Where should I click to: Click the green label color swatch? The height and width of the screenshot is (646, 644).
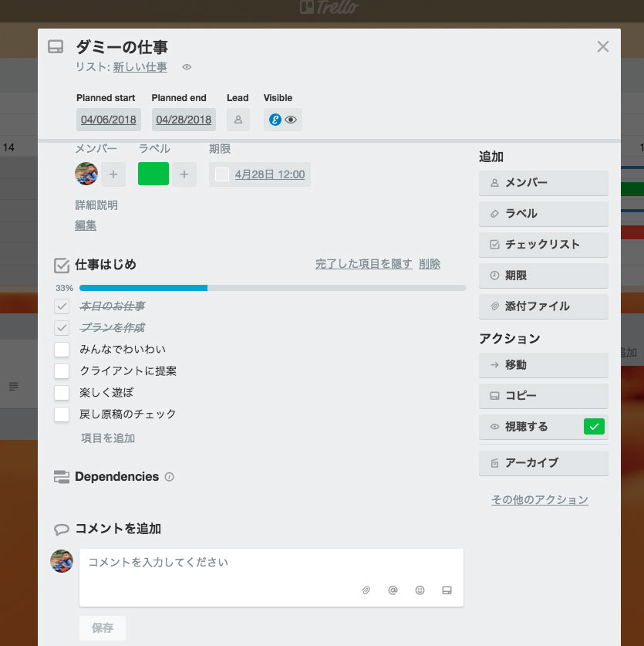point(153,174)
